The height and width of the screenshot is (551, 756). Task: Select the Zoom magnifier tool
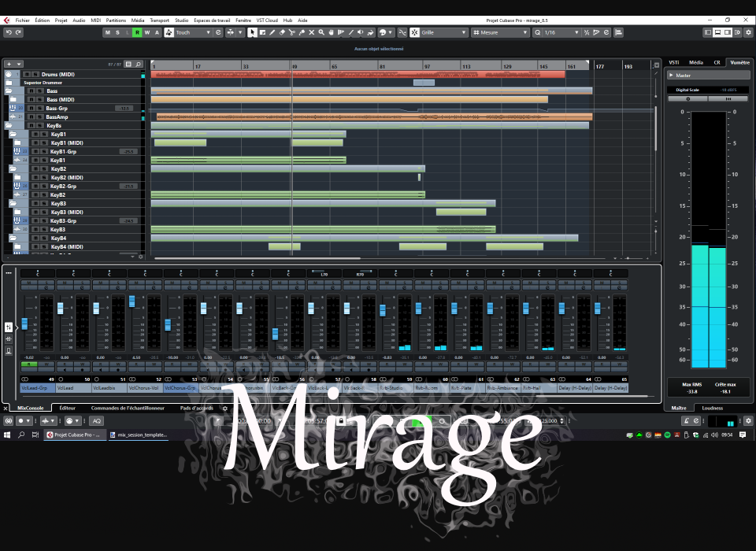[321, 32]
